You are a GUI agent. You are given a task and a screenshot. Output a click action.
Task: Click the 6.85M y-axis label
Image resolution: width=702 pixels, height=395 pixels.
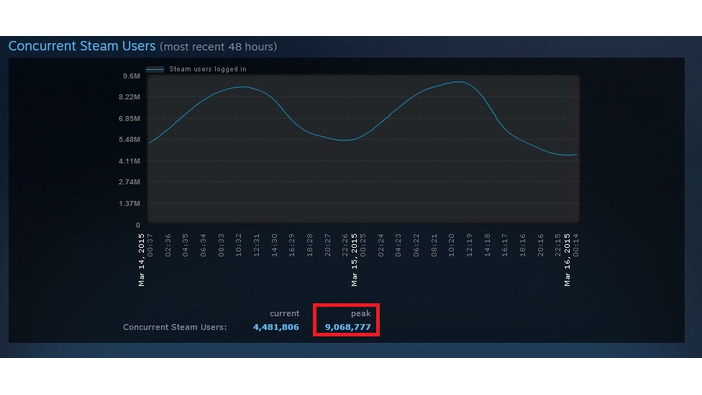pyautogui.click(x=129, y=119)
